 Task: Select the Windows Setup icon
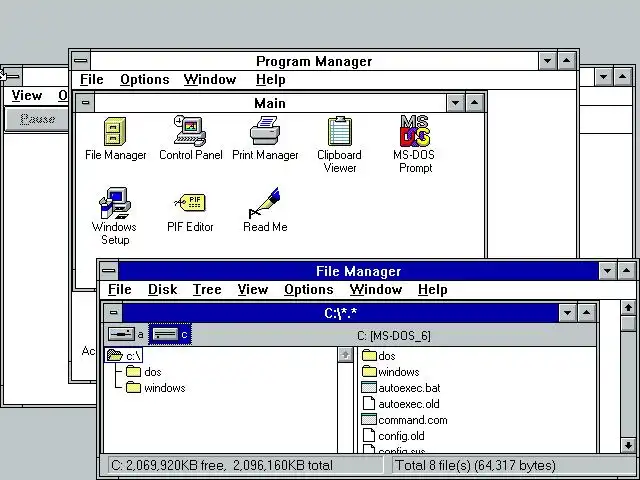coord(114,216)
